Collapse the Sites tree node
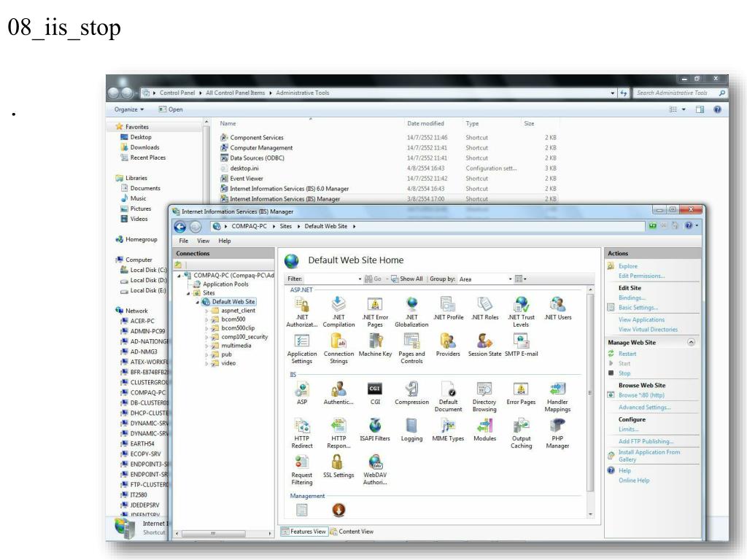Viewport: 747px width, 560px height. 189,293
